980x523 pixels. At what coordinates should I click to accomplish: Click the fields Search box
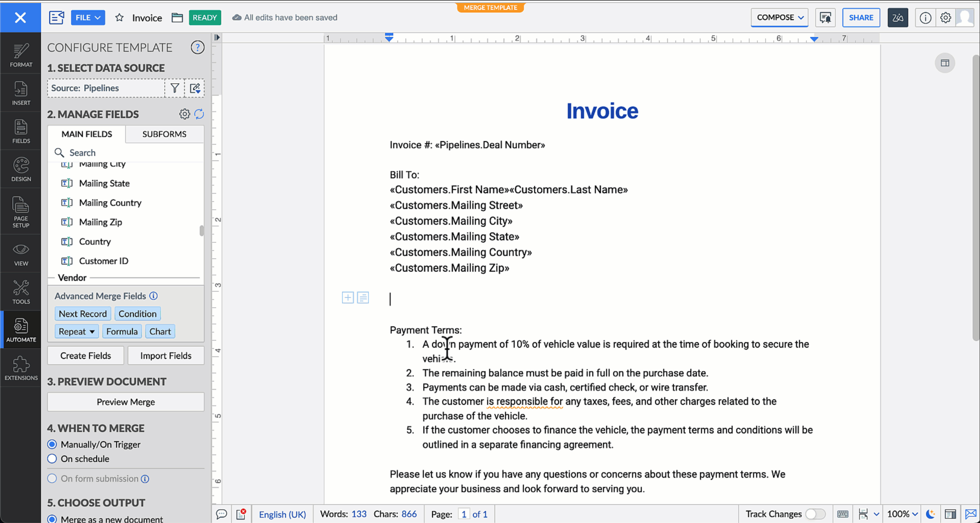(126, 153)
